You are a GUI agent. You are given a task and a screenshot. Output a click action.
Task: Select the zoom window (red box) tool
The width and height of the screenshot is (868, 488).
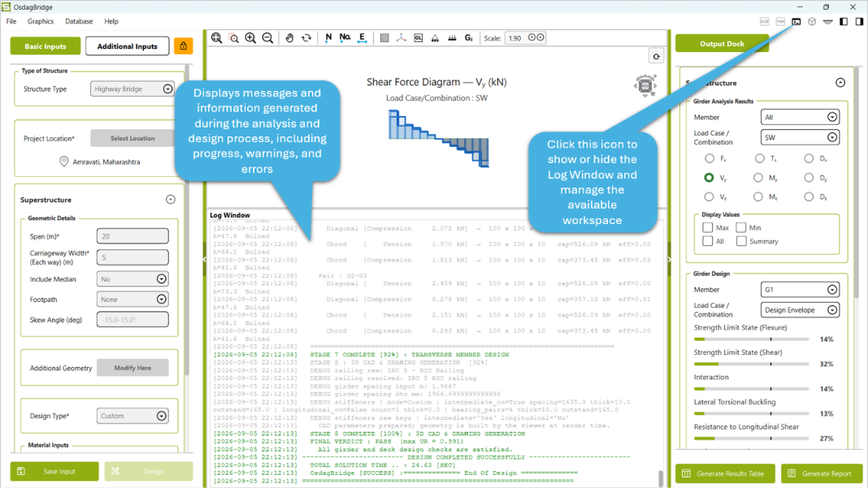tap(234, 37)
